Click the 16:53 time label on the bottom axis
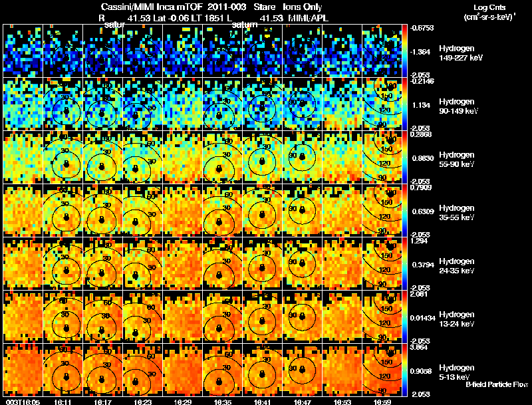532x405 pixels. (x=342, y=402)
